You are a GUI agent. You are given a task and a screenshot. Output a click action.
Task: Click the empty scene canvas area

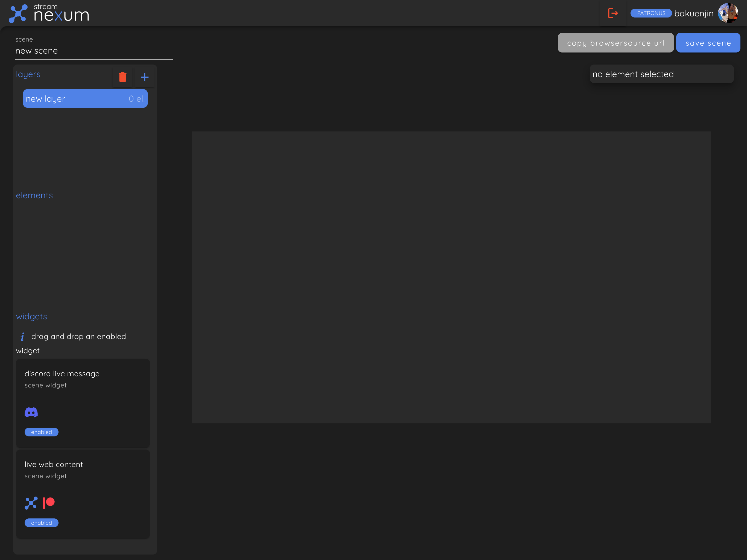(x=451, y=277)
